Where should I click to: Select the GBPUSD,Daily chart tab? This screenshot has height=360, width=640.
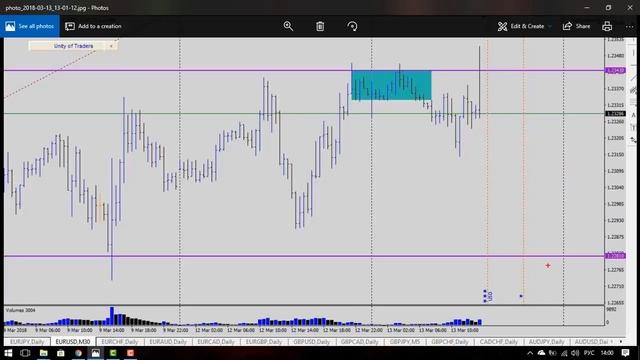311,342
